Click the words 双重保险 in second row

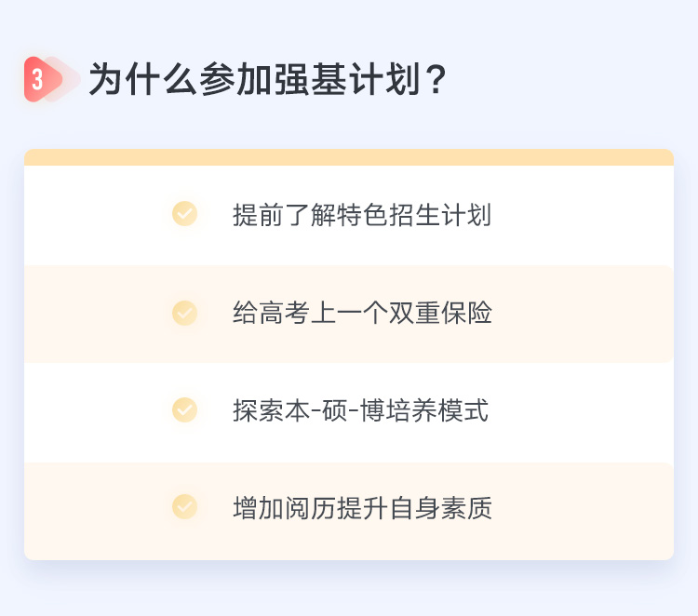[440, 313]
